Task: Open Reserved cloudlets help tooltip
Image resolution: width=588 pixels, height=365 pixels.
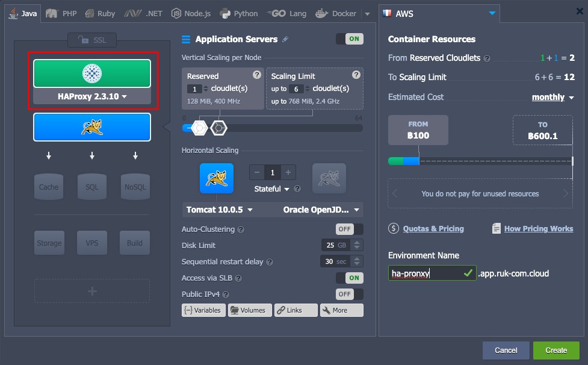Action: tap(257, 75)
